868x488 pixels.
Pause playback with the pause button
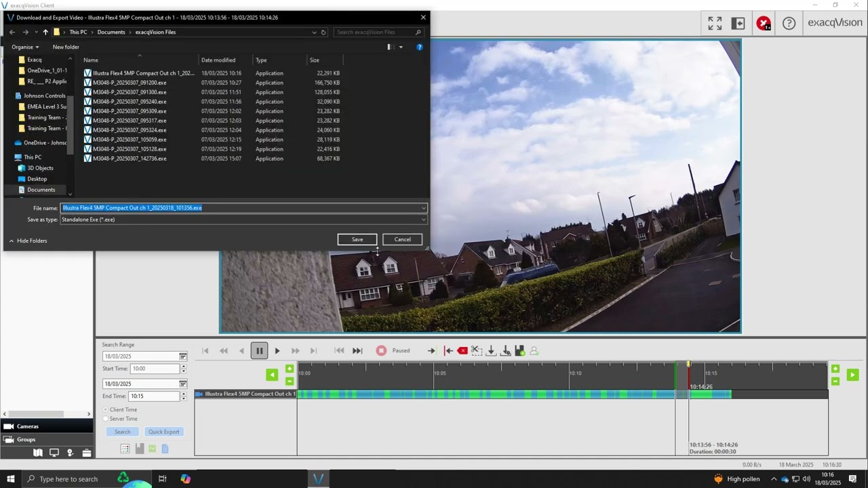[259, 350]
